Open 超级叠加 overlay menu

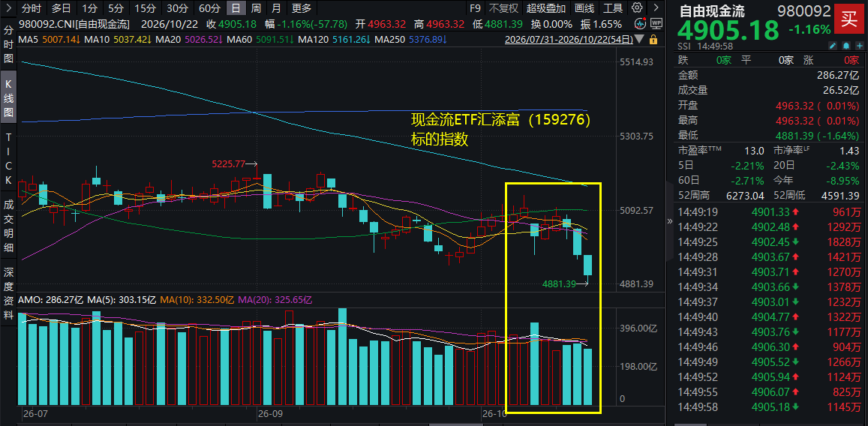click(x=546, y=8)
